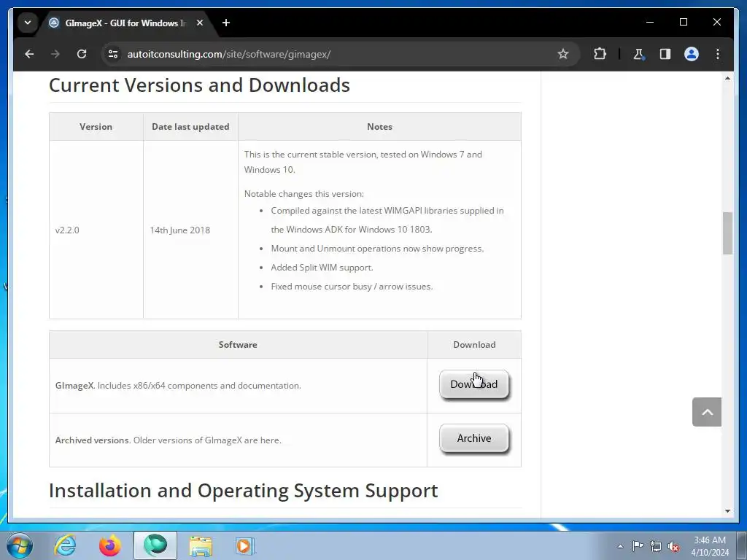Expand the tab search dropdown
The width and height of the screenshot is (747, 560).
pos(28,23)
